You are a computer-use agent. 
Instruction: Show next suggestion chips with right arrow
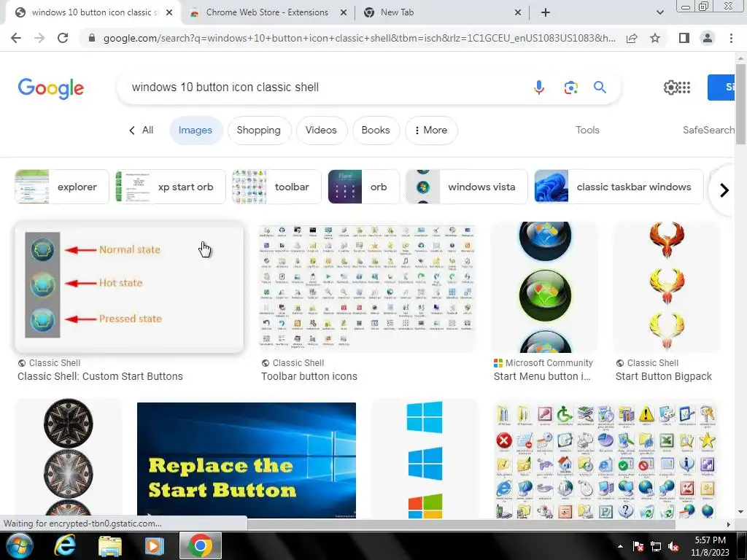(724, 190)
